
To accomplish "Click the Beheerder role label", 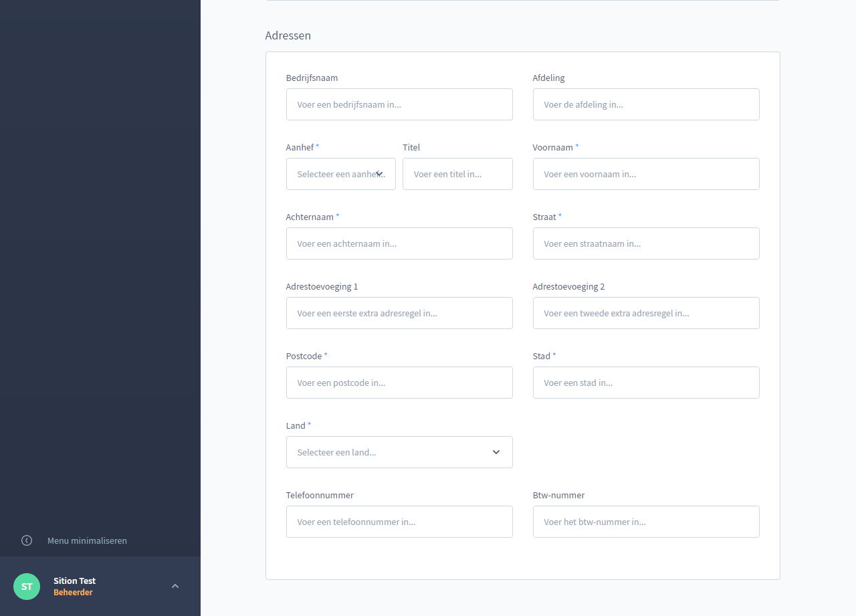I will 73,592.
